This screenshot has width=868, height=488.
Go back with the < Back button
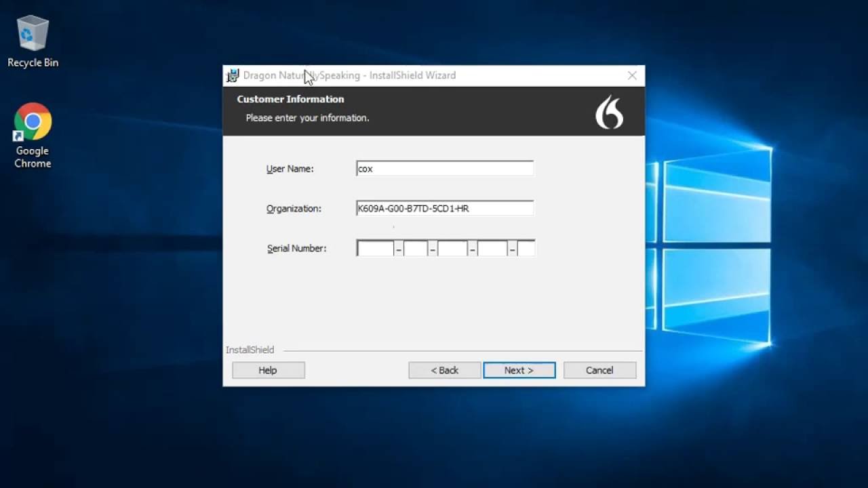[x=444, y=370]
